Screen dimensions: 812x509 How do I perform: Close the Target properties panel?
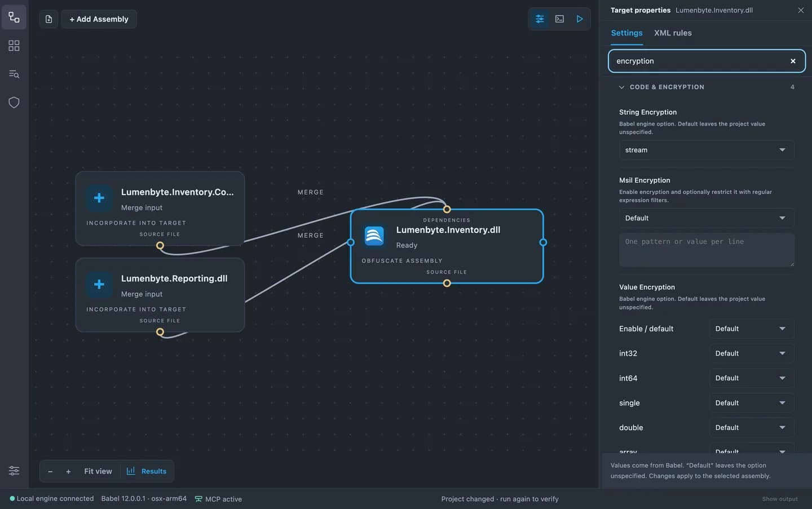801,10
